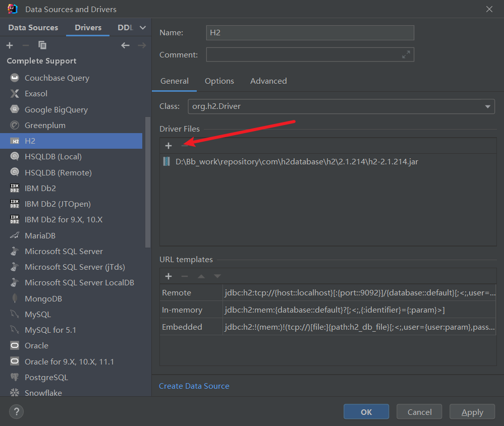Viewport: 504px width, 426px height.
Task: Move URL template up with the arrow icon
Action: tap(201, 276)
